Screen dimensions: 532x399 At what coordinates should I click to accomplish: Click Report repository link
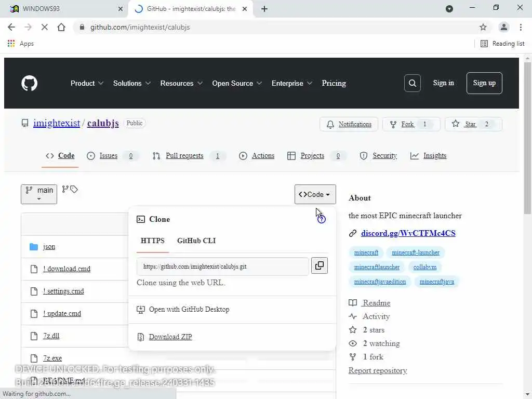pos(378,370)
